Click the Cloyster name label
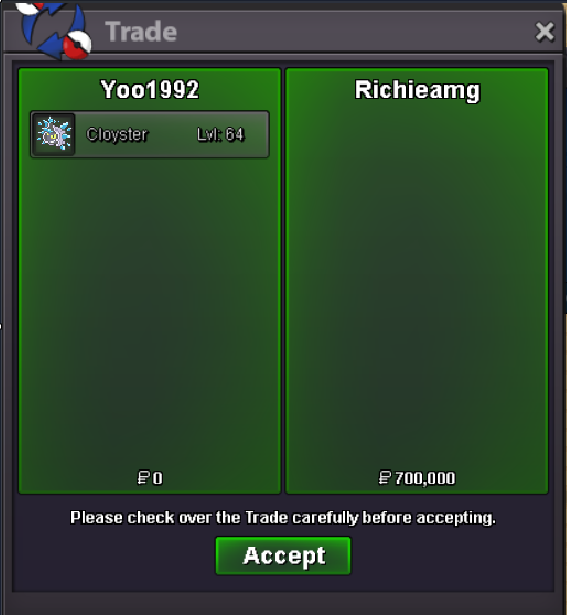The height and width of the screenshot is (615, 567). click(x=116, y=135)
